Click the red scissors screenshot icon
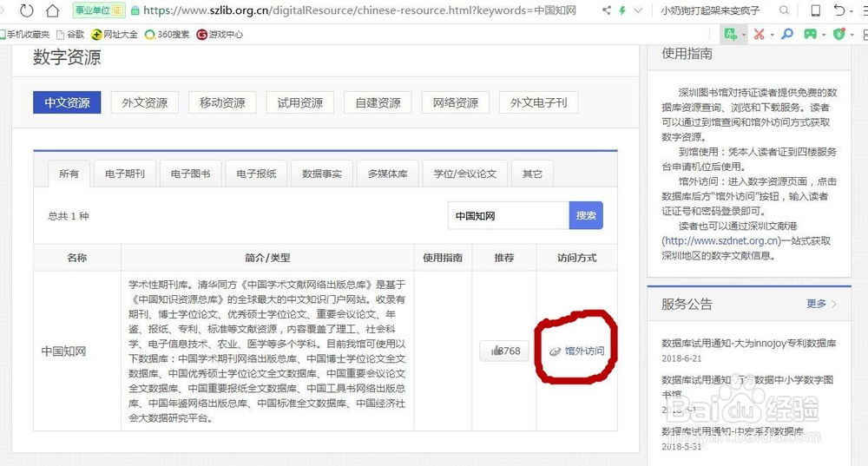This screenshot has width=868, height=466. pyautogui.click(x=759, y=35)
